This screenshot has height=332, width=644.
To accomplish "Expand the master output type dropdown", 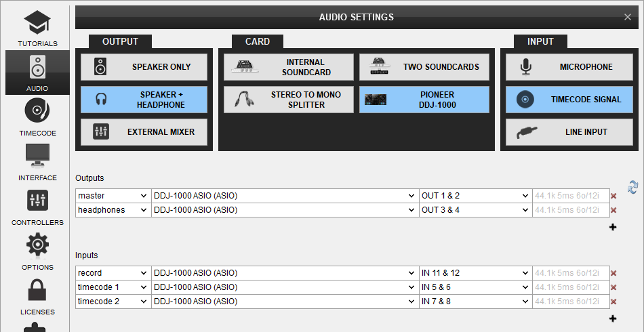I will click(113, 196).
